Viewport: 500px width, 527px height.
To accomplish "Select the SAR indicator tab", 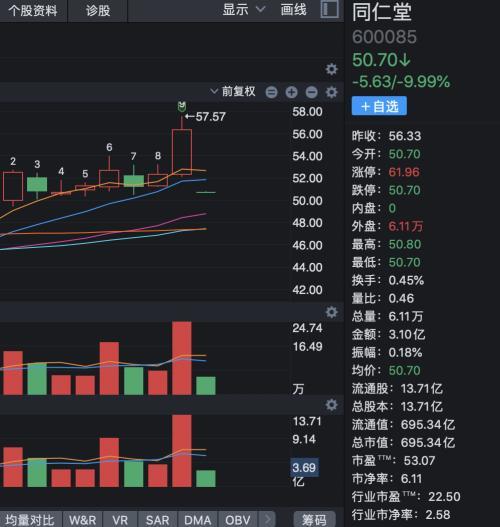I will pos(157,520).
